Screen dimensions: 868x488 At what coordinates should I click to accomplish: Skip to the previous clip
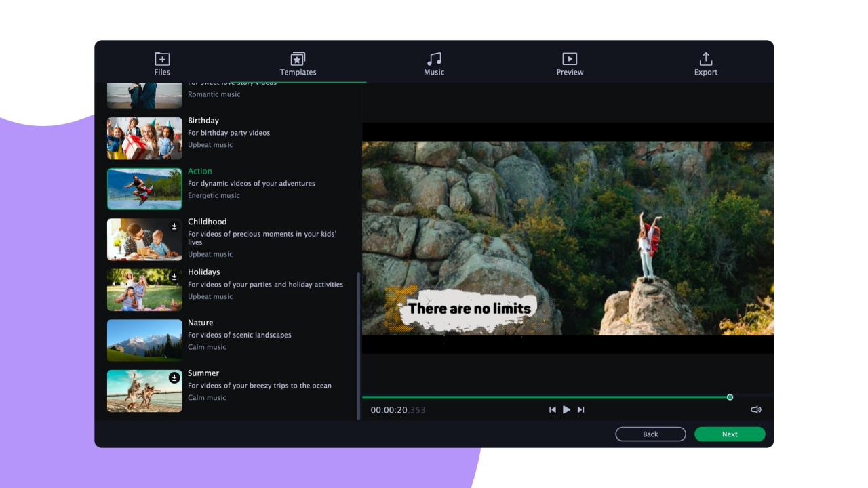pos(552,409)
